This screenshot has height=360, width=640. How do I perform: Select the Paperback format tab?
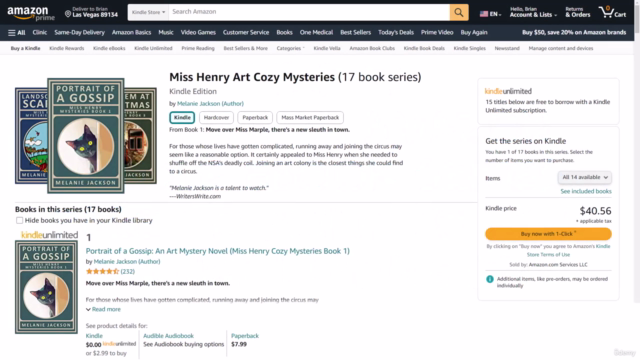[255, 118]
